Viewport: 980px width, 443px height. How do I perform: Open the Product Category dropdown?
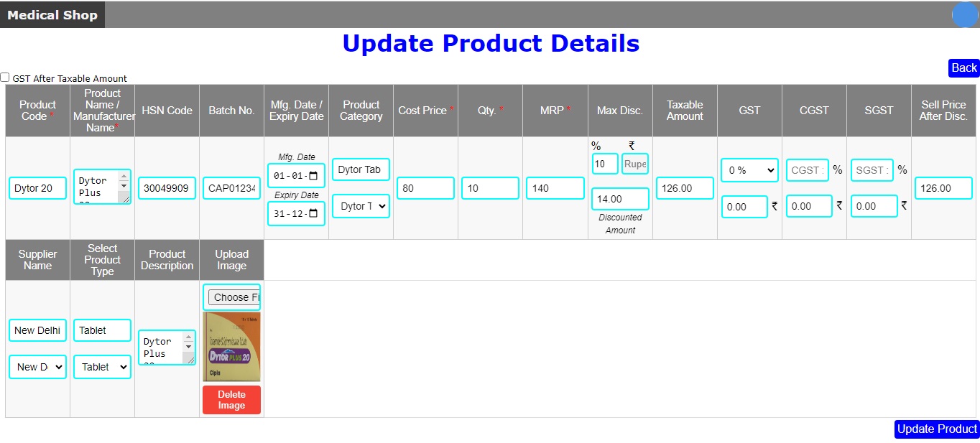click(x=361, y=206)
